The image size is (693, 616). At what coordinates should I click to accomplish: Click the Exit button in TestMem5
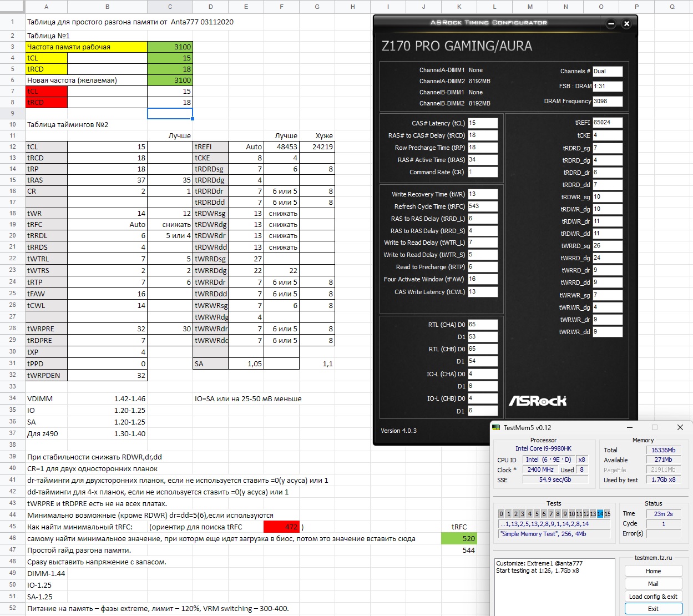pos(653,609)
